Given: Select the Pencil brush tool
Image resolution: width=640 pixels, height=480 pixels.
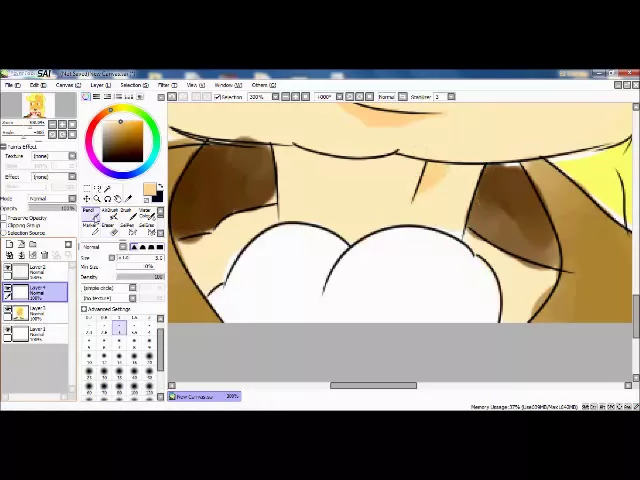Looking at the screenshot, I should tap(88, 212).
